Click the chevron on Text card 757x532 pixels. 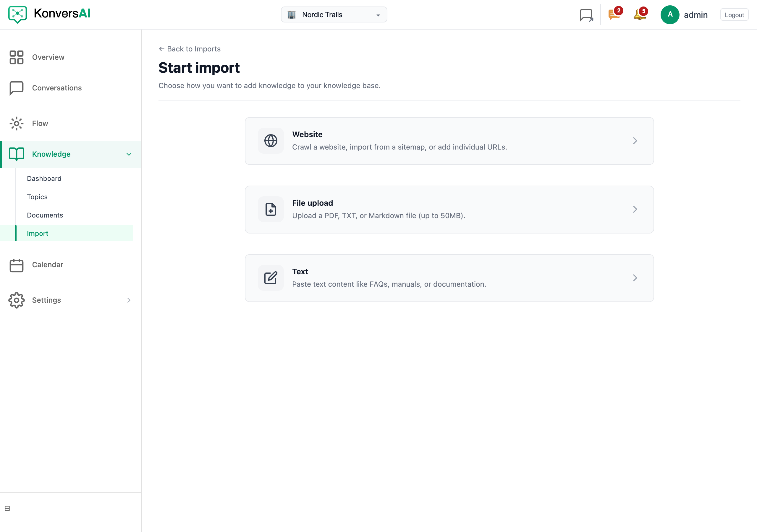tap(635, 278)
